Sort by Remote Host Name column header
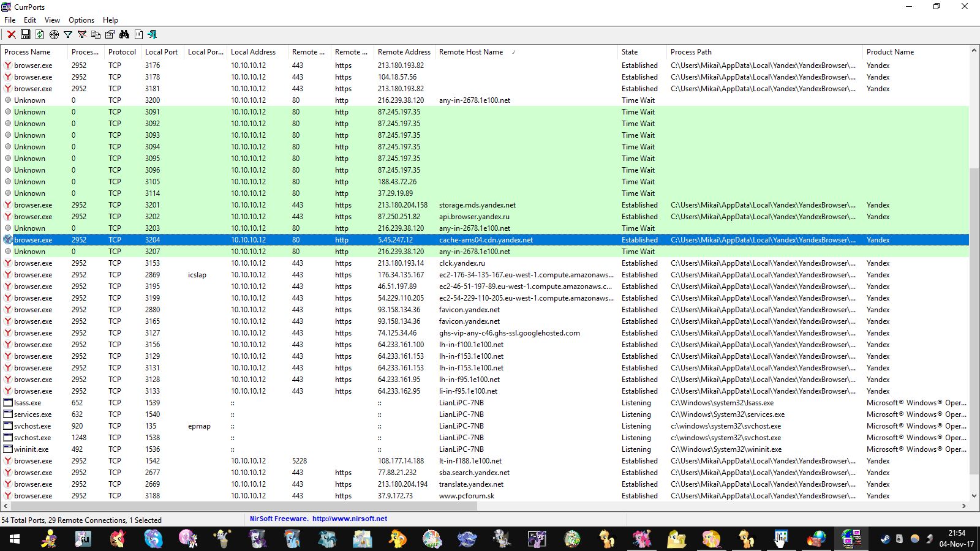The image size is (980, 551). (x=470, y=52)
